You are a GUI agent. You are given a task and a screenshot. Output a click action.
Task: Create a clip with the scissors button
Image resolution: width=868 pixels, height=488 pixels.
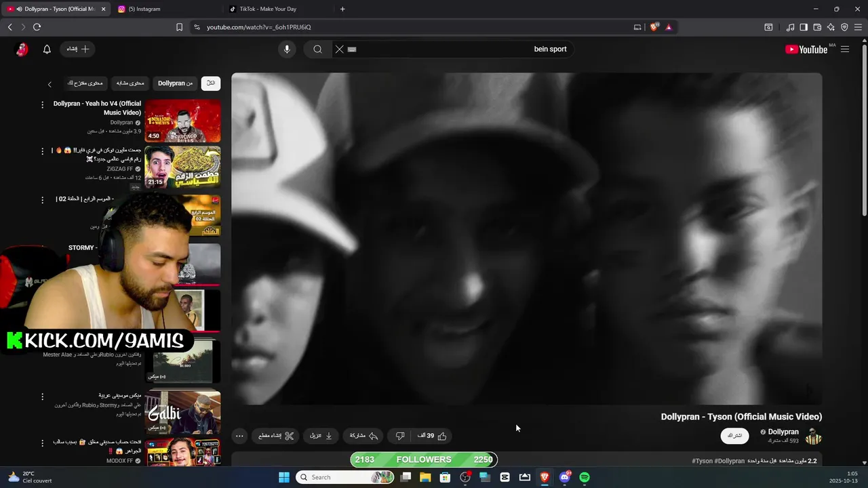pos(276,436)
